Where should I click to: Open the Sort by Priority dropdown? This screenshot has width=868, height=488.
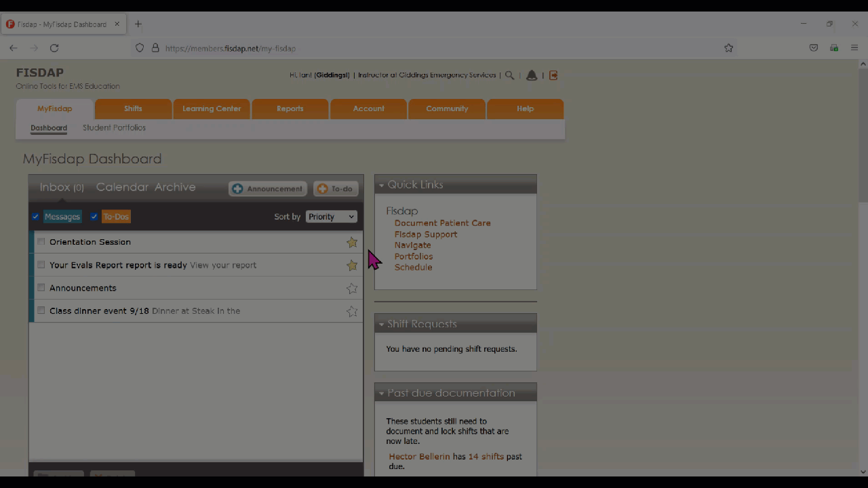pos(331,216)
